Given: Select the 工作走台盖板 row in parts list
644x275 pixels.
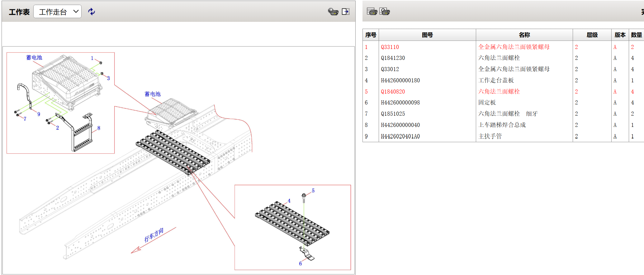Looking at the screenshot, I should pos(496,80).
